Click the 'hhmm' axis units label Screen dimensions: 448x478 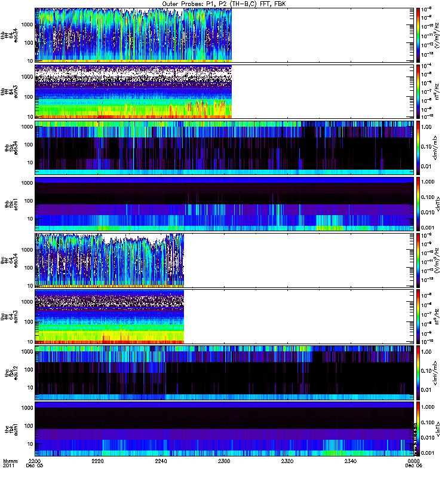point(10,461)
